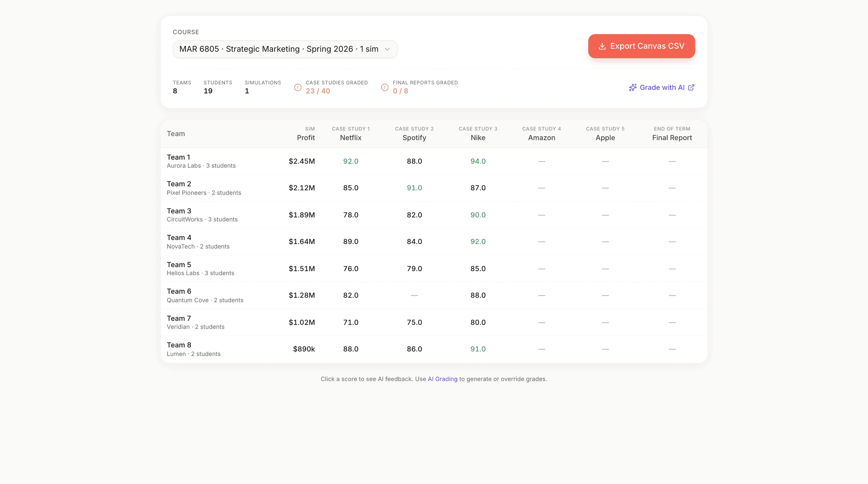Click the Case Study 4 Amazon column header
Screen dimensions: 868x484
click(x=541, y=134)
